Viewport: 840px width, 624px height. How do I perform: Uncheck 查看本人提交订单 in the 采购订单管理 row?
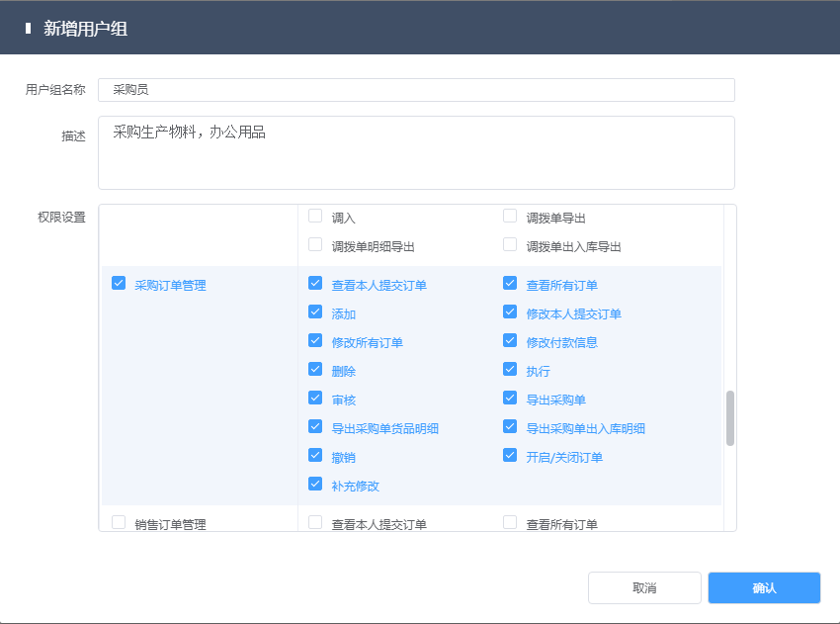coord(315,283)
